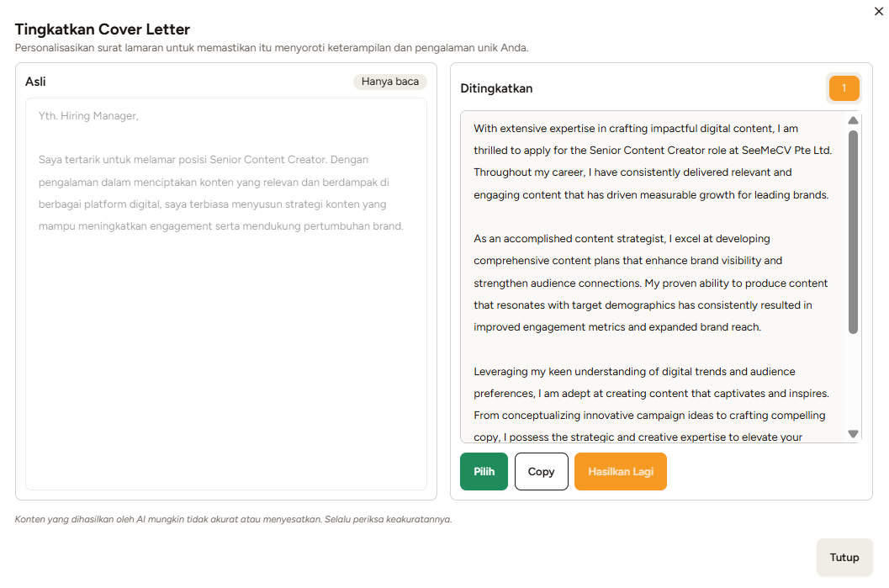Click the "Personalisasikan surat lamaran" subtitle
889x588 pixels.
coord(272,48)
